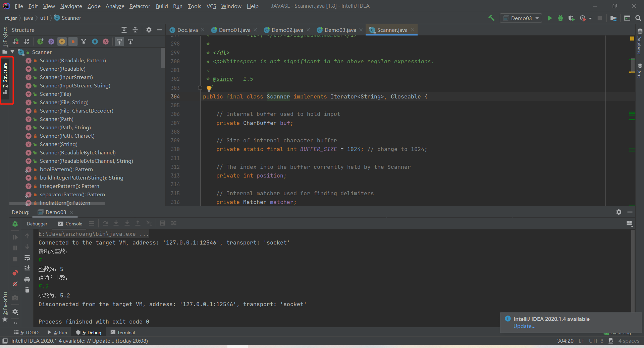The image size is (644, 348).
Task: Collapse all nodes in Structure panel
Action: pos(135,30)
